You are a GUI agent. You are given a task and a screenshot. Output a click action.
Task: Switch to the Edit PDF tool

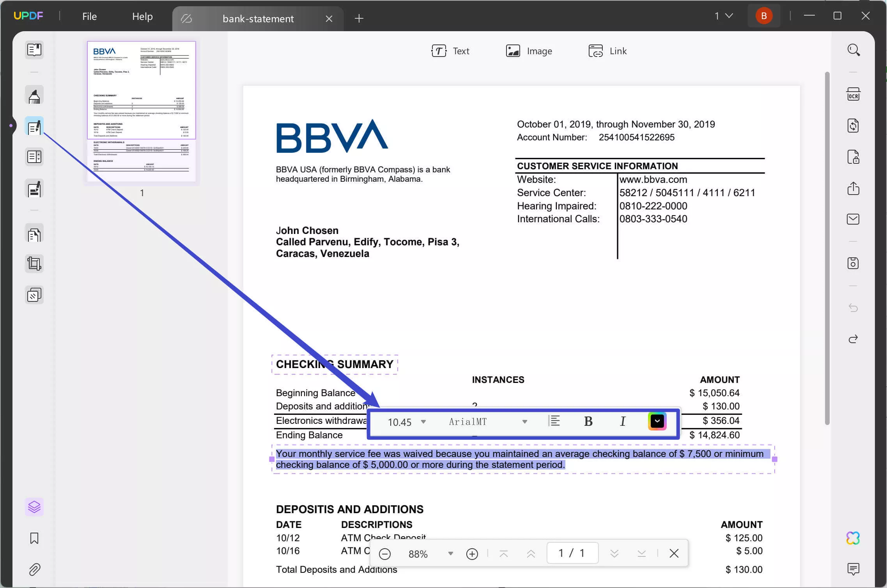(34, 126)
